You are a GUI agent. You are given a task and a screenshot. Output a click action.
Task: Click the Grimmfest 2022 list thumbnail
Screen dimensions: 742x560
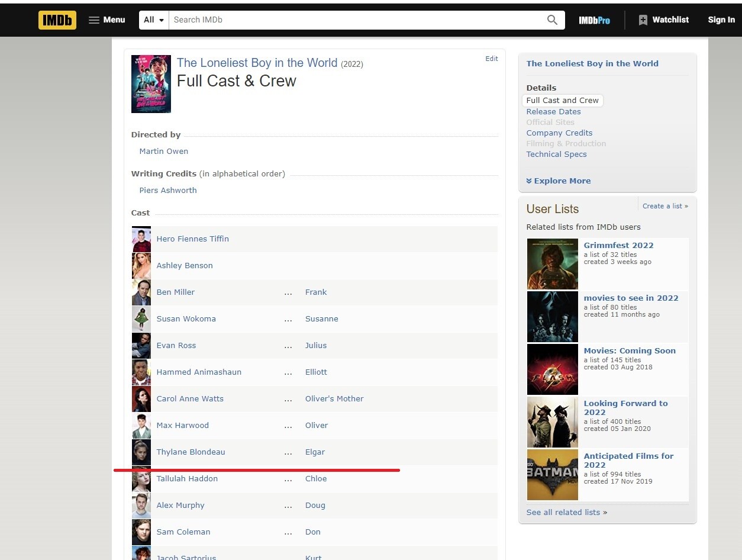point(553,263)
